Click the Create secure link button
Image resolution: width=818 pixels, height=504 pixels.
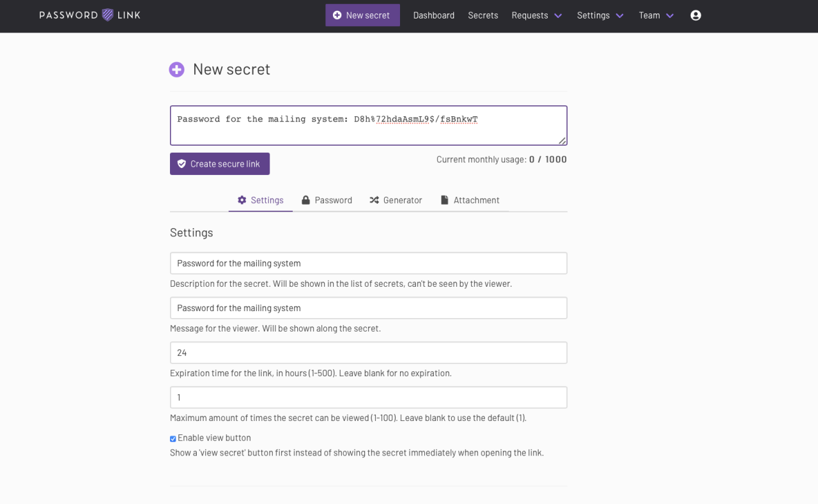point(220,164)
